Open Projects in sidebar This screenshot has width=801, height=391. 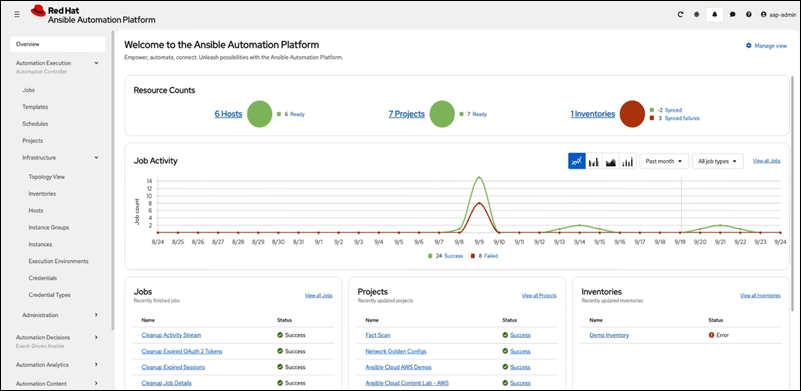point(33,141)
